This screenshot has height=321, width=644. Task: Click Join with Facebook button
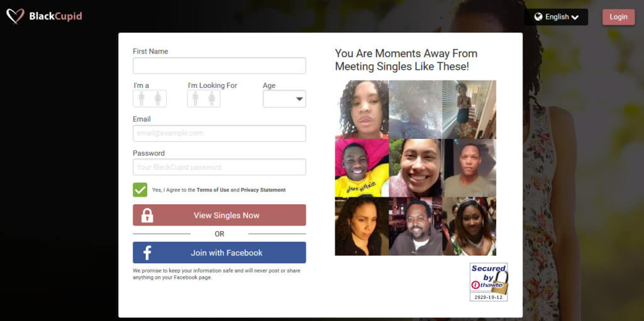pos(219,253)
